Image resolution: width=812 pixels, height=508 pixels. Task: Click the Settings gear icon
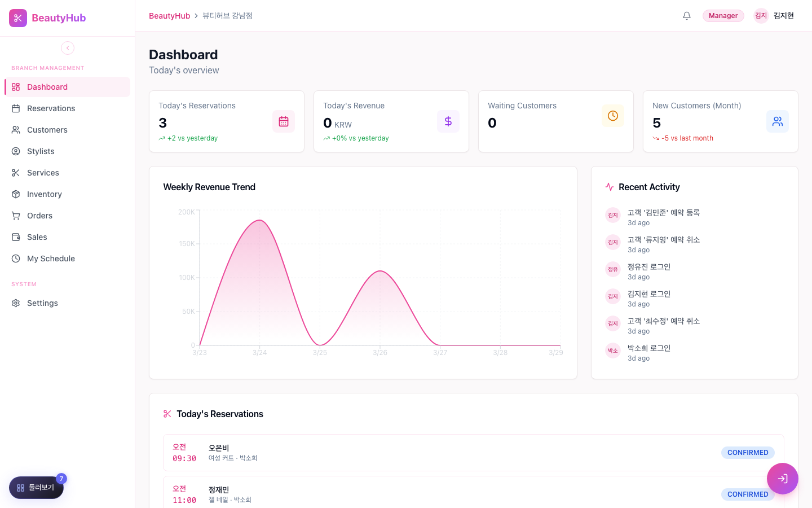point(16,303)
